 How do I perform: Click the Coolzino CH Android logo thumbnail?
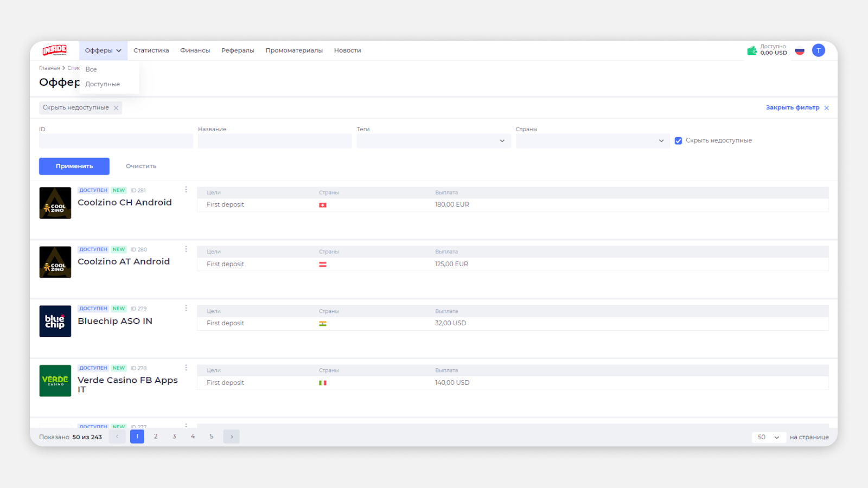click(55, 203)
